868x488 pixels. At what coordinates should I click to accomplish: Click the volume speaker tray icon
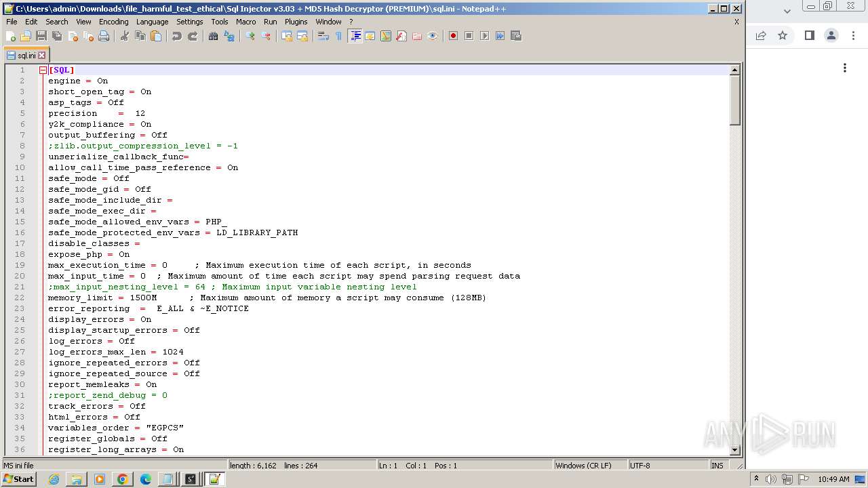(770, 479)
